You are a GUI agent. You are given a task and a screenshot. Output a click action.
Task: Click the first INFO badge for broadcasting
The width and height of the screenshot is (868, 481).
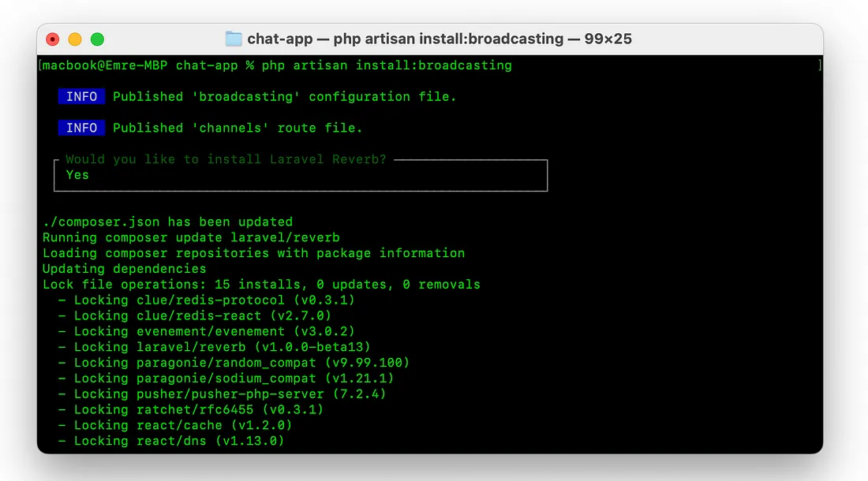point(81,96)
